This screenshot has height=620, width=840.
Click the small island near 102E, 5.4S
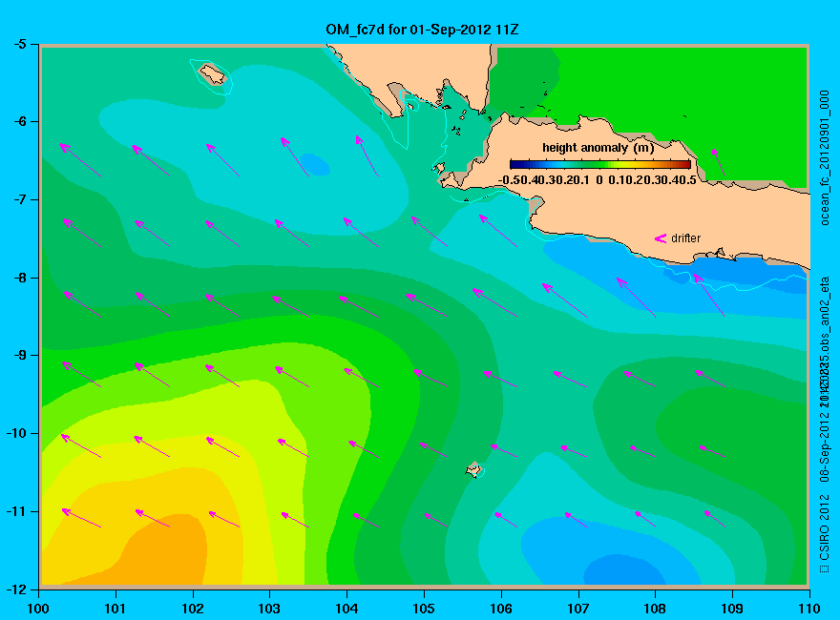213,73
